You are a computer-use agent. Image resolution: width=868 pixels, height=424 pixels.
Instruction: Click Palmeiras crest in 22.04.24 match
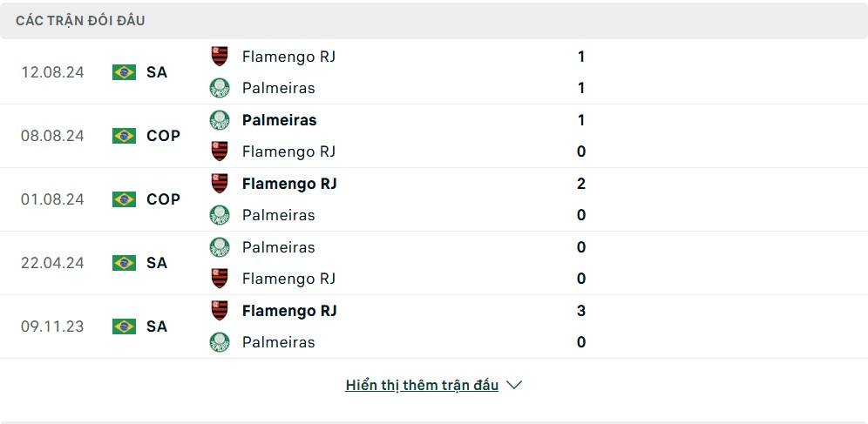click(220, 247)
